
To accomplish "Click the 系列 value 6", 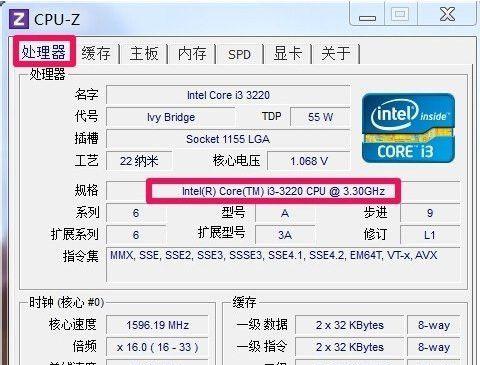I will tap(136, 213).
